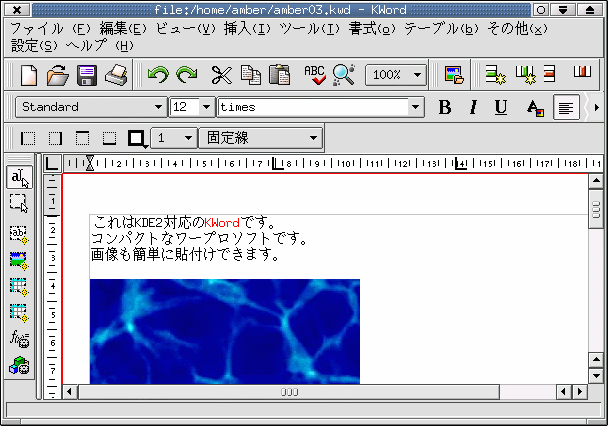Insert table column icon with star
The image size is (608, 426).
coord(525,75)
